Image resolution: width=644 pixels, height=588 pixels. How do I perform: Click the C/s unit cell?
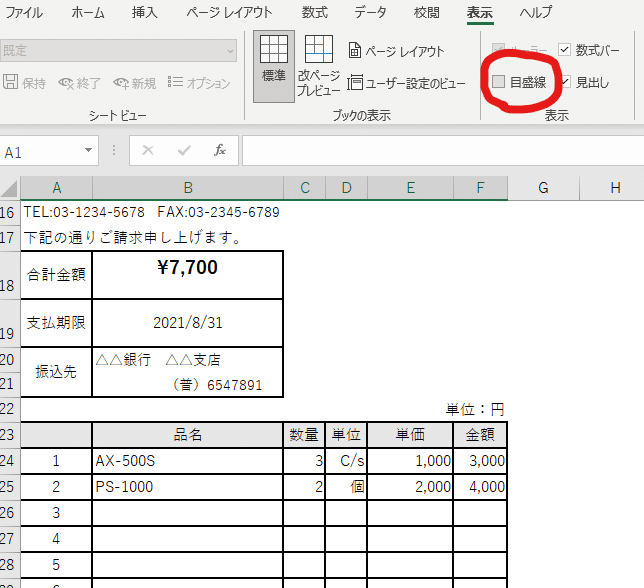pyautogui.click(x=346, y=461)
